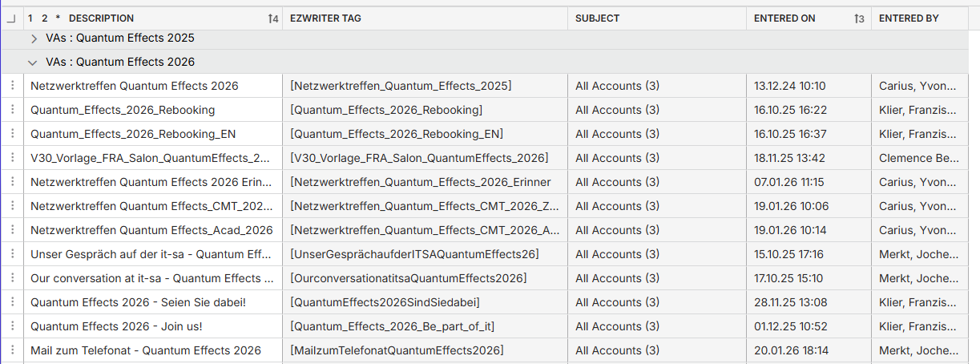Open row actions for Quantum_Effects_2026_Rebooking_EN

12,134
